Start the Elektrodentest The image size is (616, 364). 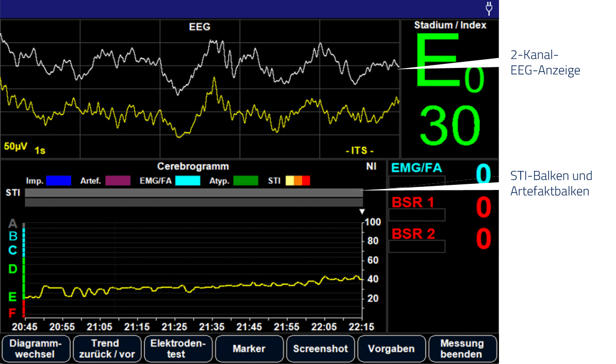[x=178, y=349]
